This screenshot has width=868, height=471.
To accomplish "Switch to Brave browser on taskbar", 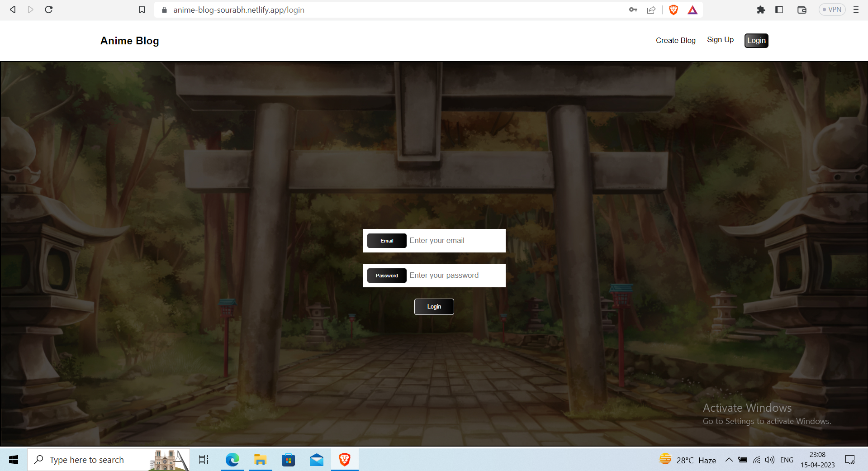I will click(345, 460).
